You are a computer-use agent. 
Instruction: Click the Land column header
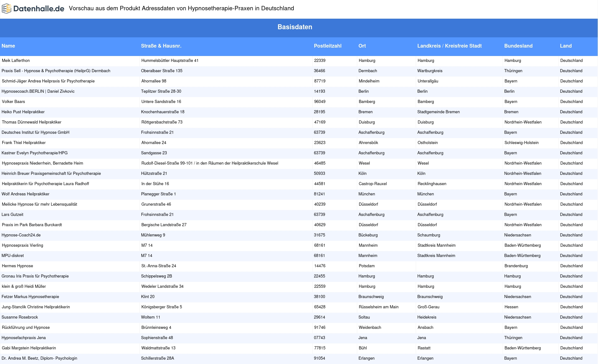point(566,46)
